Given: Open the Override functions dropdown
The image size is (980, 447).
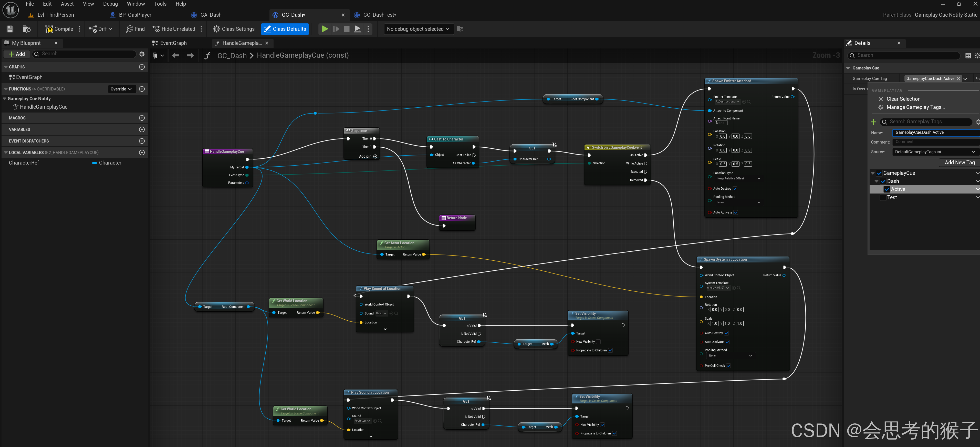Looking at the screenshot, I should pyautogui.click(x=121, y=89).
